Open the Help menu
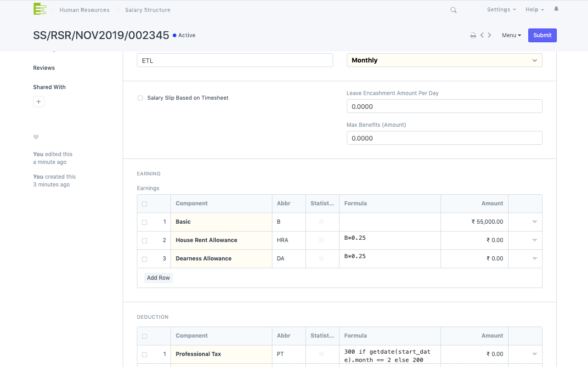Image resolution: width=588 pixels, height=367 pixels. [x=534, y=10]
